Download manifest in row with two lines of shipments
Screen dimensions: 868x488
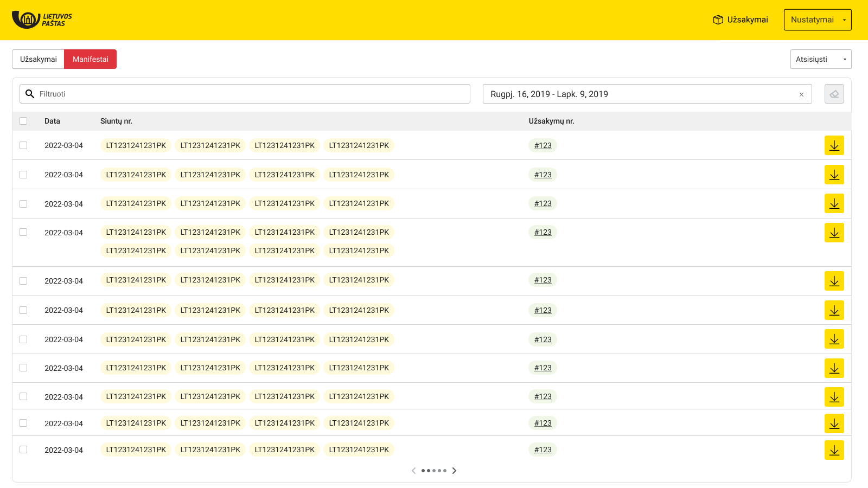pyautogui.click(x=834, y=233)
